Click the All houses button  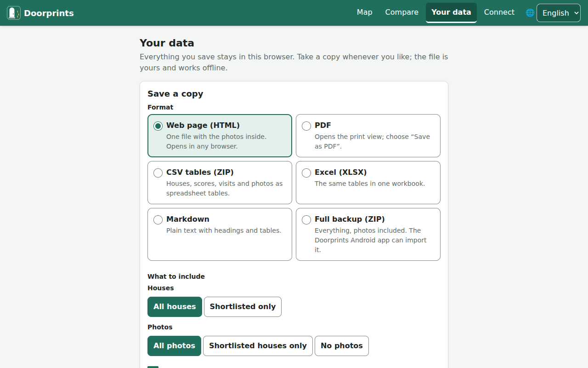pos(175,307)
